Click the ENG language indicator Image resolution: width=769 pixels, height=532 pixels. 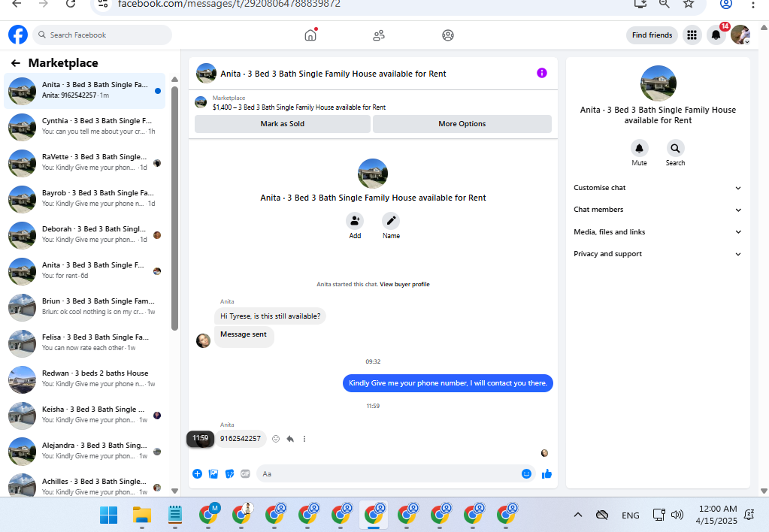coord(630,515)
